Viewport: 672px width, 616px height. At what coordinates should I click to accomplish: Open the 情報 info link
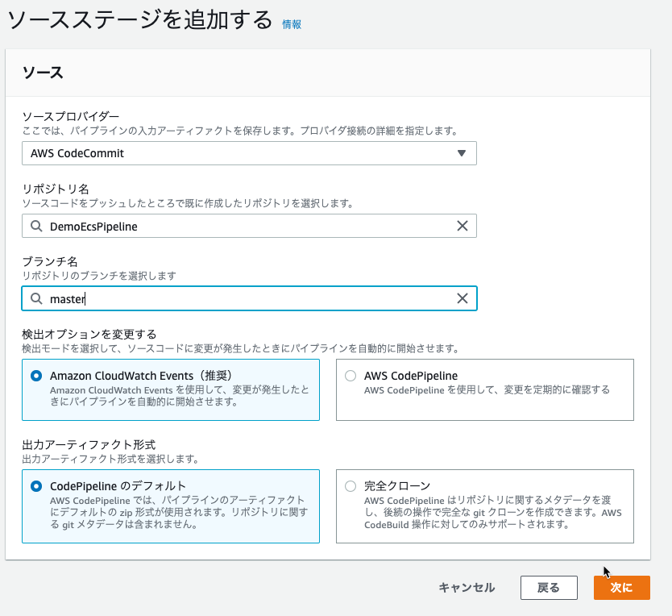[x=292, y=24]
